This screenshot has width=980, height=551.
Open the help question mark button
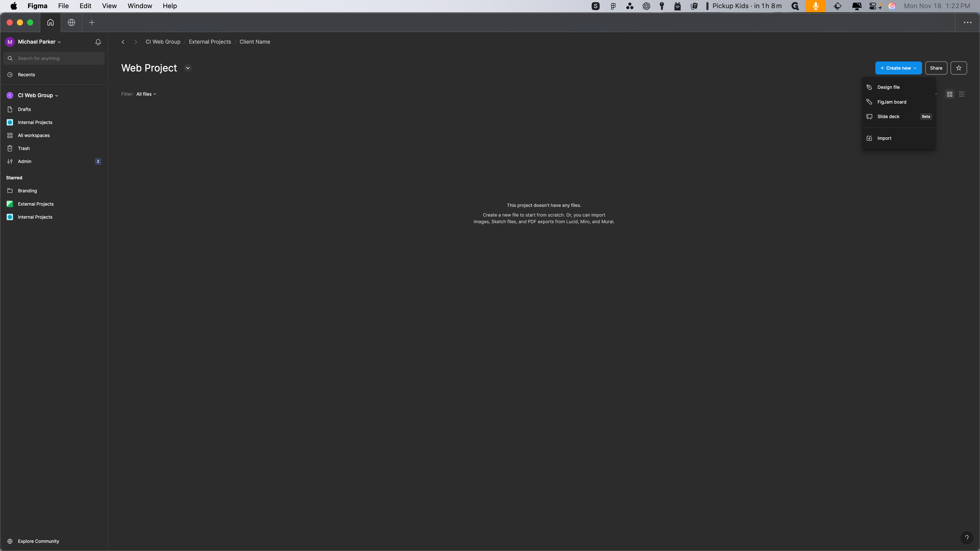[x=966, y=537]
